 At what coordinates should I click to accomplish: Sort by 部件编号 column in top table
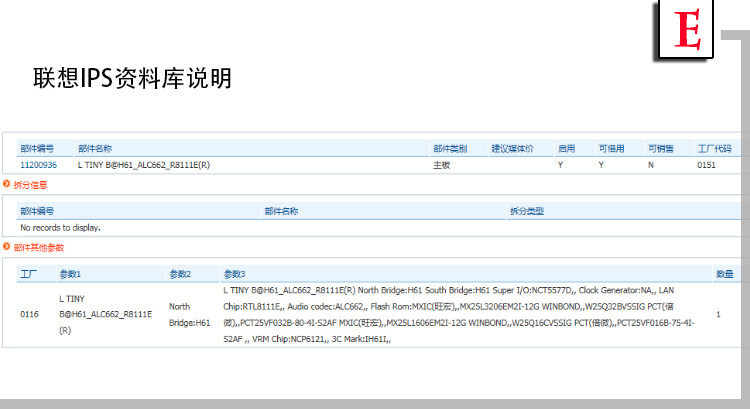(x=37, y=149)
